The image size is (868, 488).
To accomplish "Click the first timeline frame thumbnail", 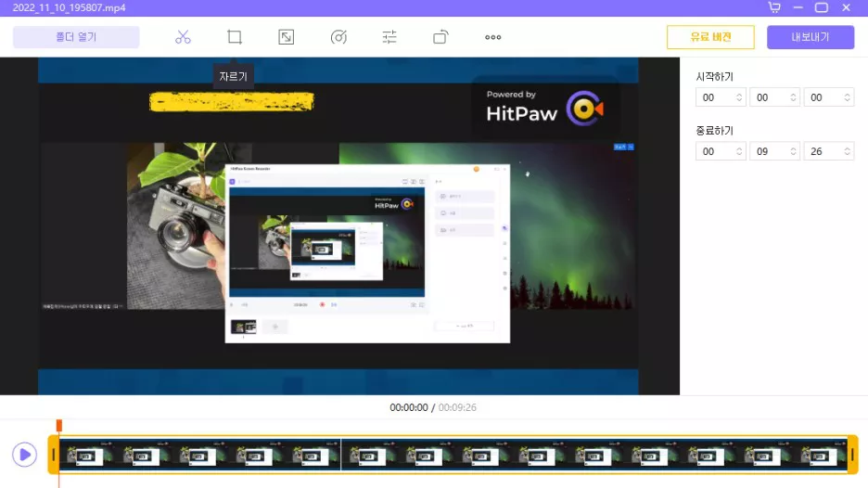I will (87, 455).
